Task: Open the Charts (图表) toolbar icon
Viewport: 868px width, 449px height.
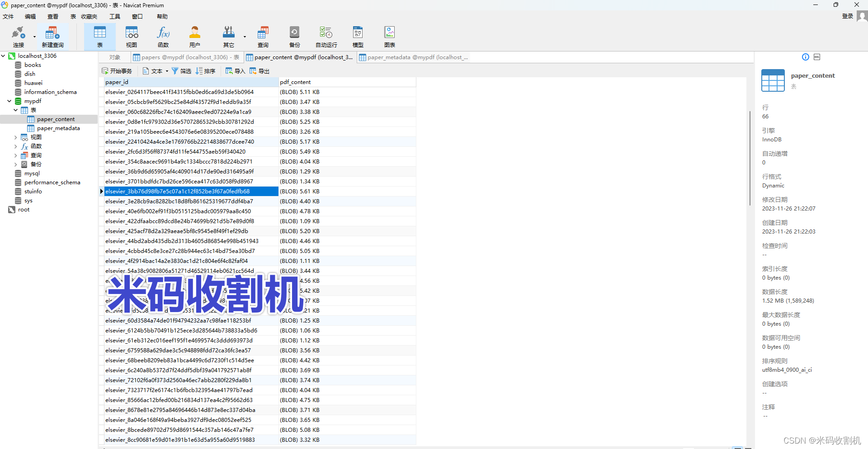Action: coord(390,37)
